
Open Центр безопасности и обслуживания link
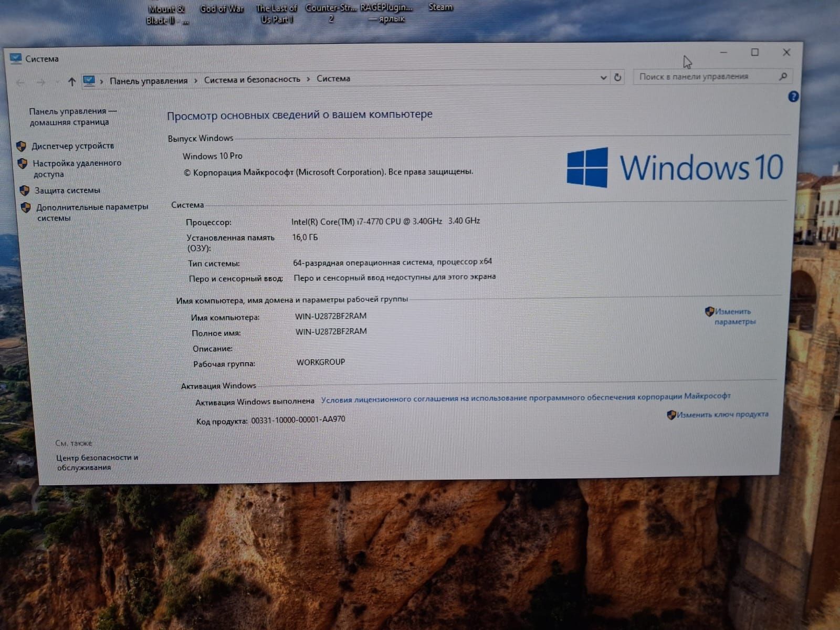pos(97,463)
